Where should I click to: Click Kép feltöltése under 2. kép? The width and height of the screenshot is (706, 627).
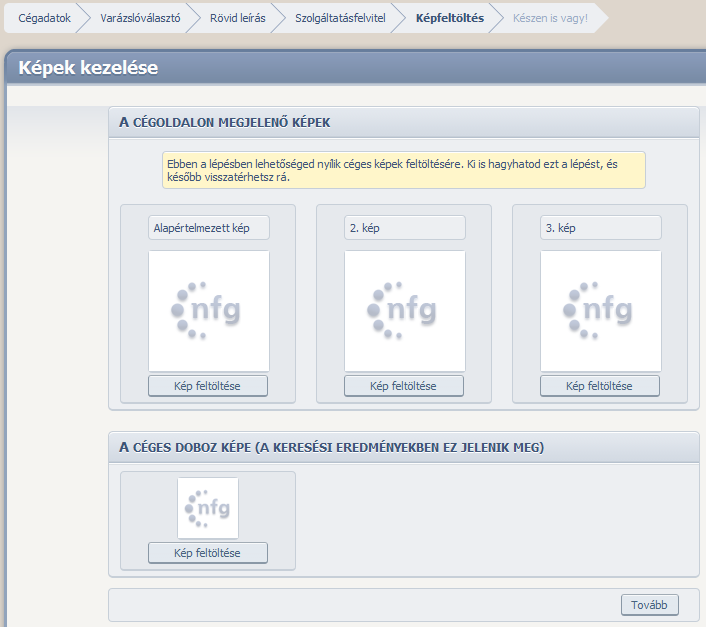click(x=403, y=386)
